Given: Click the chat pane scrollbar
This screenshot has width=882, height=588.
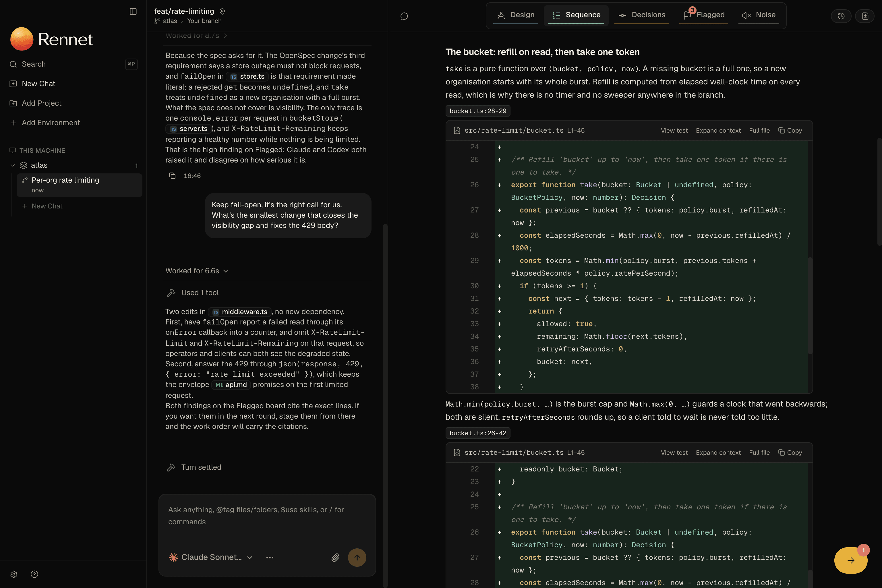Looking at the screenshot, I should pyautogui.click(x=385, y=405).
